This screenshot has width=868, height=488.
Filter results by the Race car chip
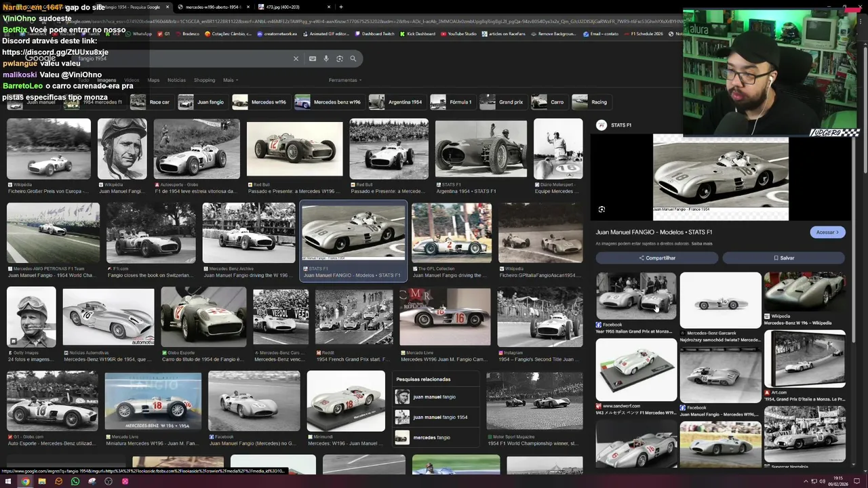click(x=151, y=102)
